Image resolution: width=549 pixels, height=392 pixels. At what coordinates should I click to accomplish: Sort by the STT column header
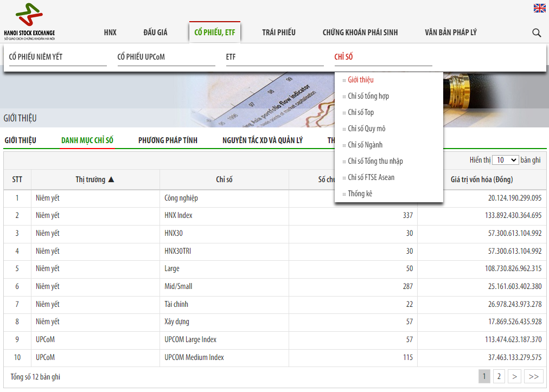17,179
